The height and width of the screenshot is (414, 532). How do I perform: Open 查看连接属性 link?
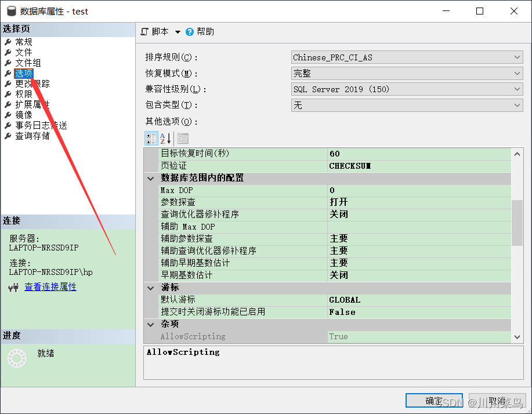(x=50, y=287)
